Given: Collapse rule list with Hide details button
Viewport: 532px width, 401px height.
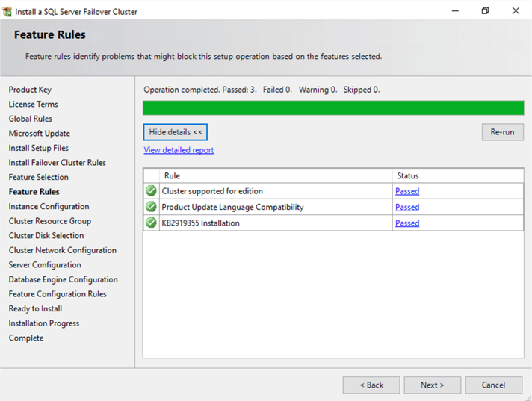Looking at the screenshot, I should point(176,132).
